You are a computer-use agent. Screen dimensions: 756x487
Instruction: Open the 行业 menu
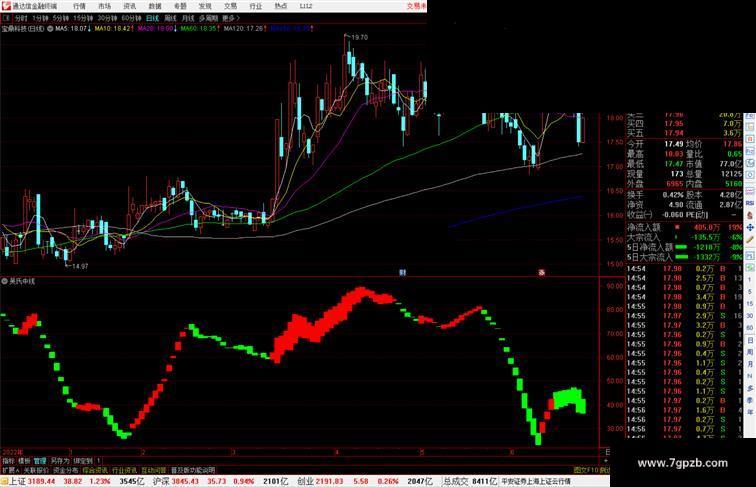click(x=256, y=6)
